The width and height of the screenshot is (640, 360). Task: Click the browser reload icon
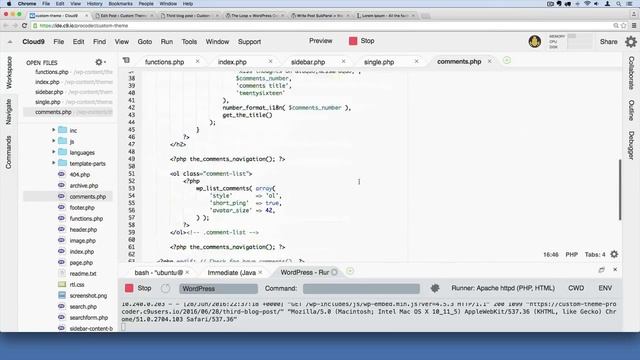(x=24, y=25)
